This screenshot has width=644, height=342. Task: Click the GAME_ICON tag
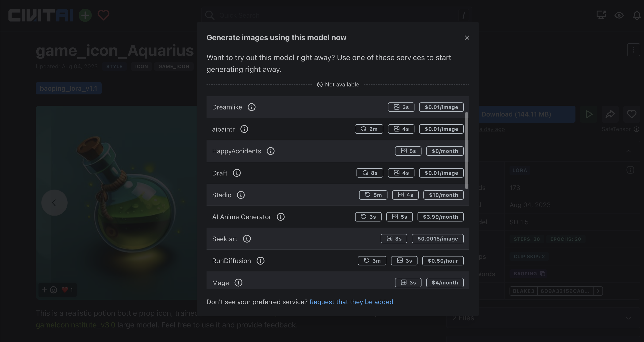click(174, 66)
